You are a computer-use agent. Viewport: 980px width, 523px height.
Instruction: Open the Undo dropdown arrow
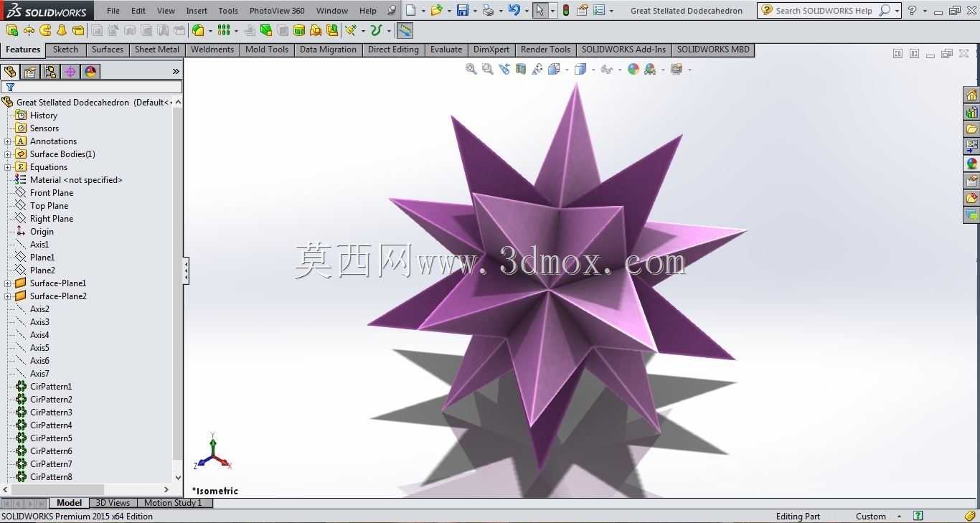pos(527,11)
